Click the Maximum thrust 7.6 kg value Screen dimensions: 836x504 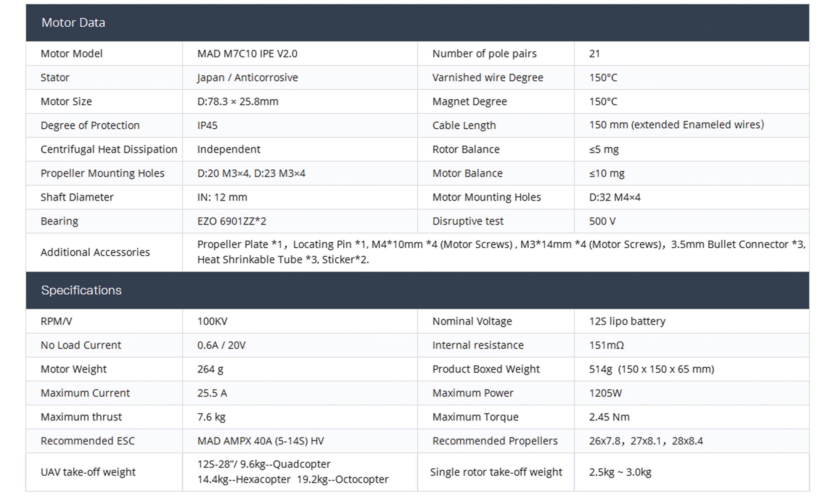tap(211, 417)
